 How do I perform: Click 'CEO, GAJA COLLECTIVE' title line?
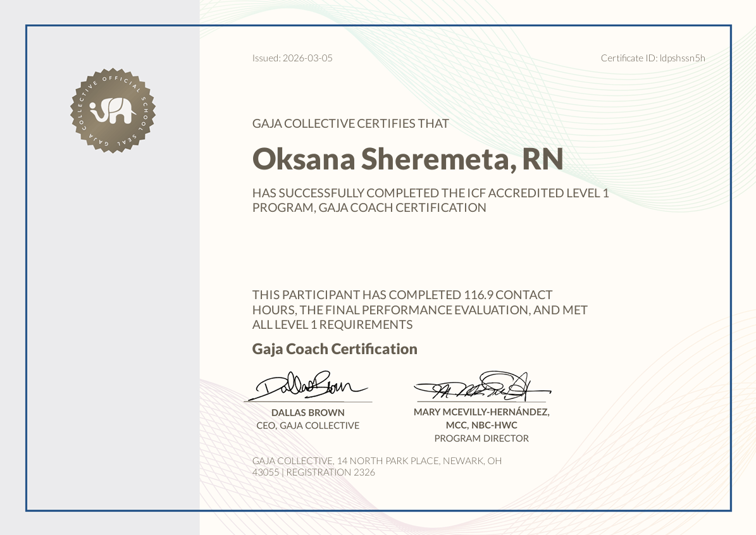click(308, 426)
